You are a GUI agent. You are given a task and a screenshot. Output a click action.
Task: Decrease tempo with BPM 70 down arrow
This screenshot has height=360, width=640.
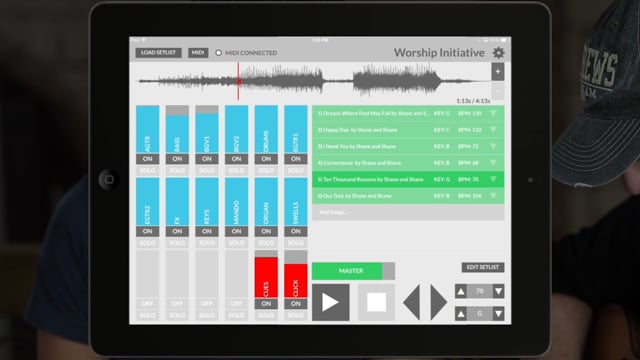pos(498,291)
